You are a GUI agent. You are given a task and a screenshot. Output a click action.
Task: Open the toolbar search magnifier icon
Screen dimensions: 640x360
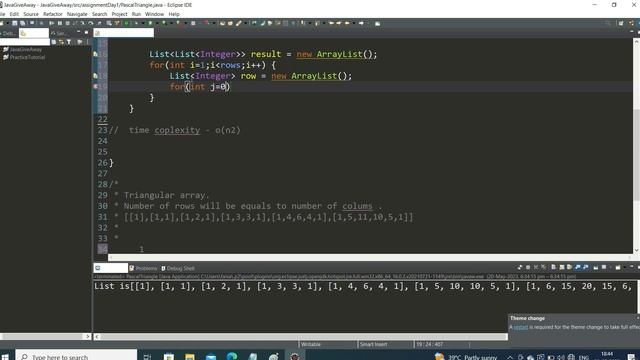tap(608, 23)
